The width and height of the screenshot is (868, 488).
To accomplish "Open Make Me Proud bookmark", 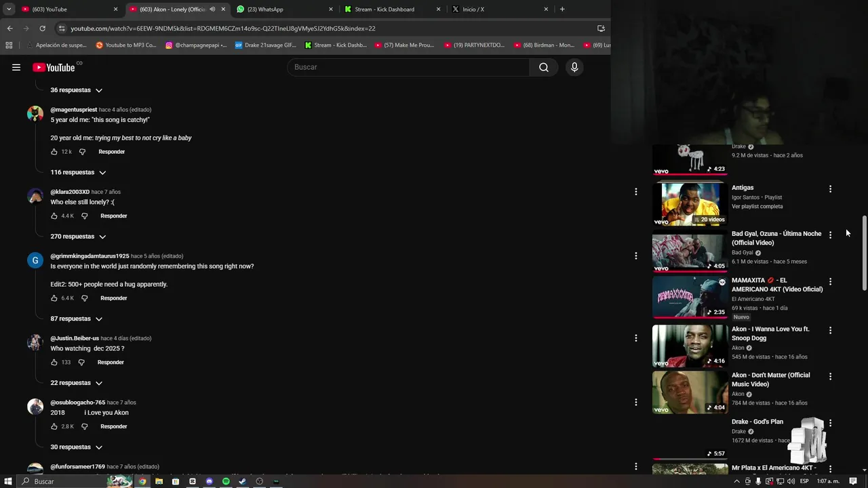I will coord(406,45).
